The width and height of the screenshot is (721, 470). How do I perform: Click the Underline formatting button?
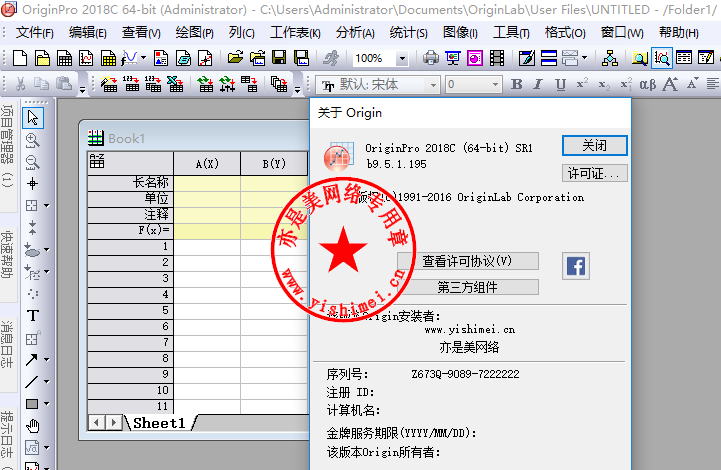[560, 84]
